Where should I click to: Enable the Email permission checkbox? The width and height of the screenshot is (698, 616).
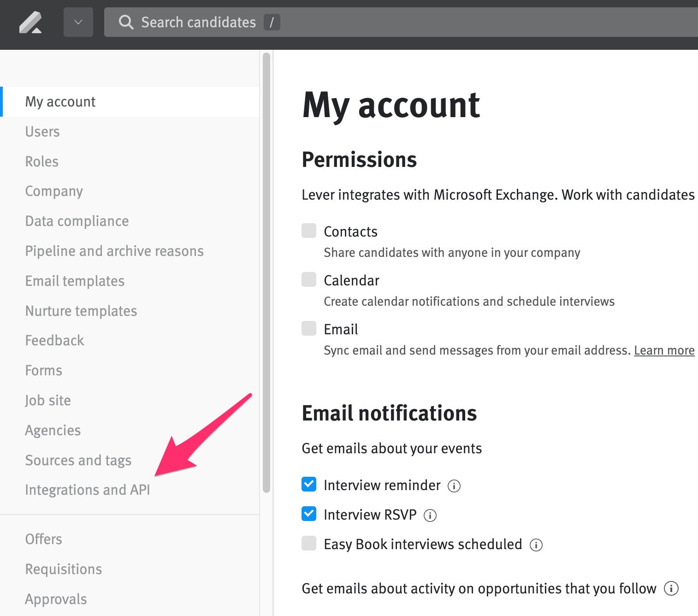point(309,328)
